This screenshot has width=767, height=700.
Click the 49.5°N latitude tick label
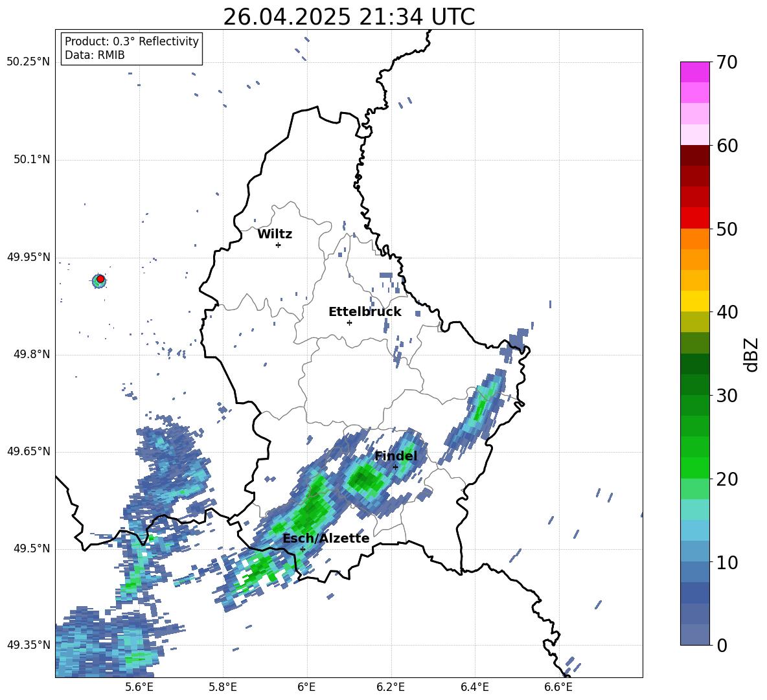32,548
